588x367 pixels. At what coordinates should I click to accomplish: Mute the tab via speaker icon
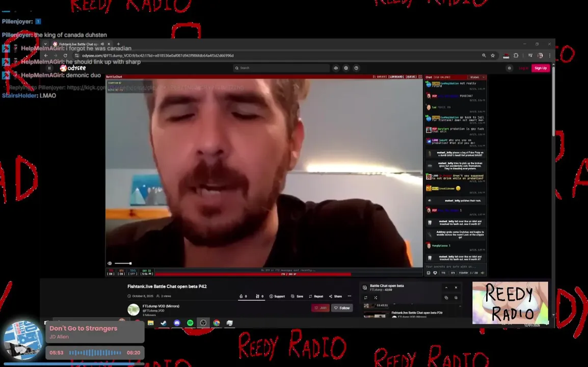click(x=102, y=44)
